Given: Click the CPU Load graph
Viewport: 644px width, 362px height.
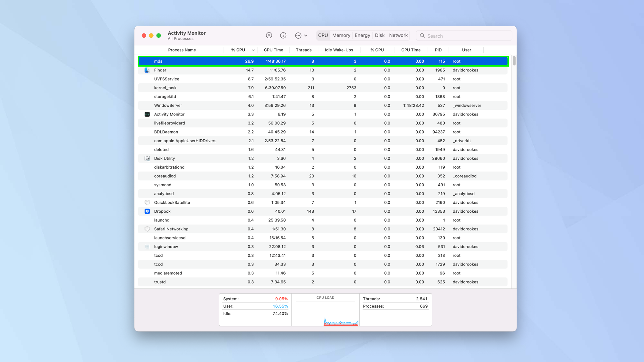Looking at the screenshot, I should pos(325,310).
